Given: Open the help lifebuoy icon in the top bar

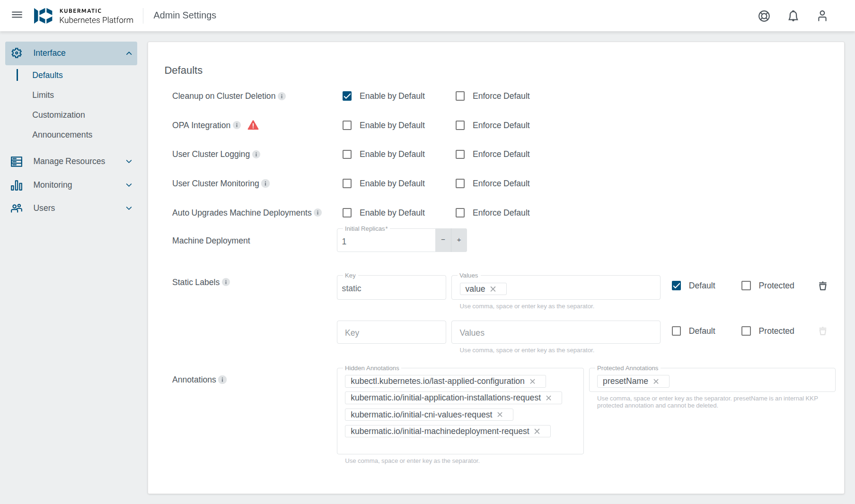Looking at the screenshot, I should pyautogui.click(x=764, y=16).
